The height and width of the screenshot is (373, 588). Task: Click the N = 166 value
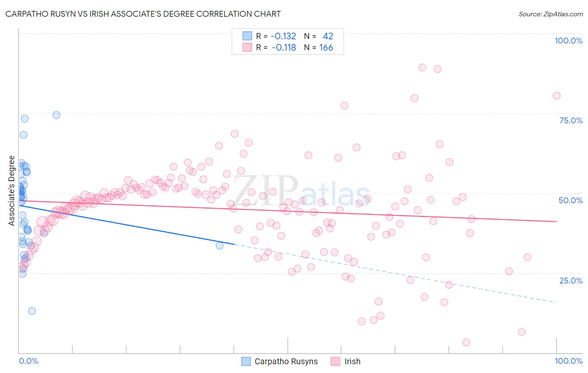(x=319, y=48)
